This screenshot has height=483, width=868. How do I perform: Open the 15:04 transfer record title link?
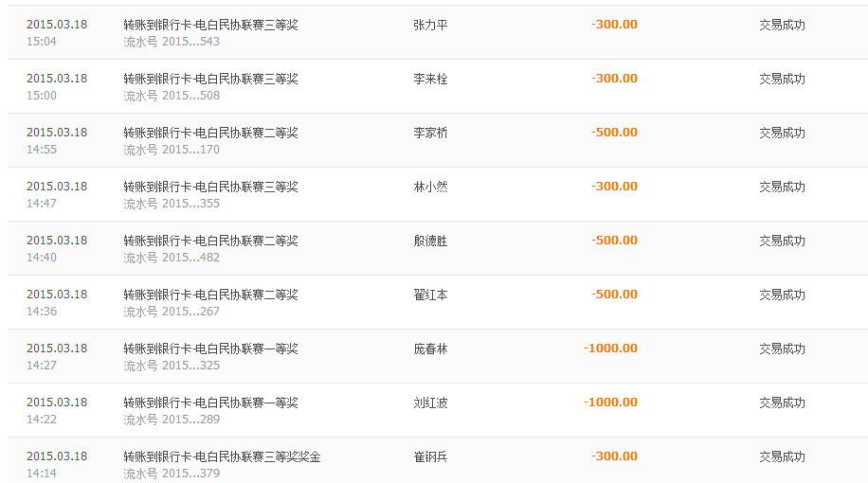(x=210, y=25)
